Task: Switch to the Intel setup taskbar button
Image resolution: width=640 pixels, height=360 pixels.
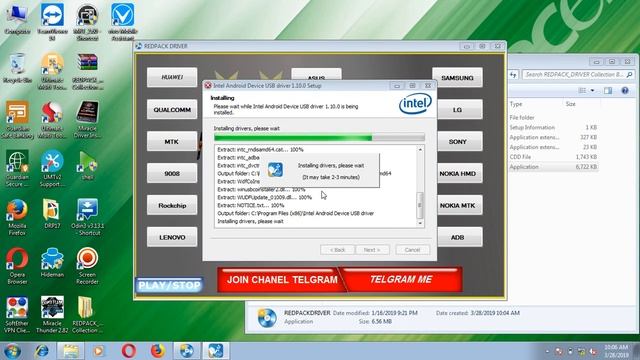Action: pyautogui.click(x=216, y=351)
